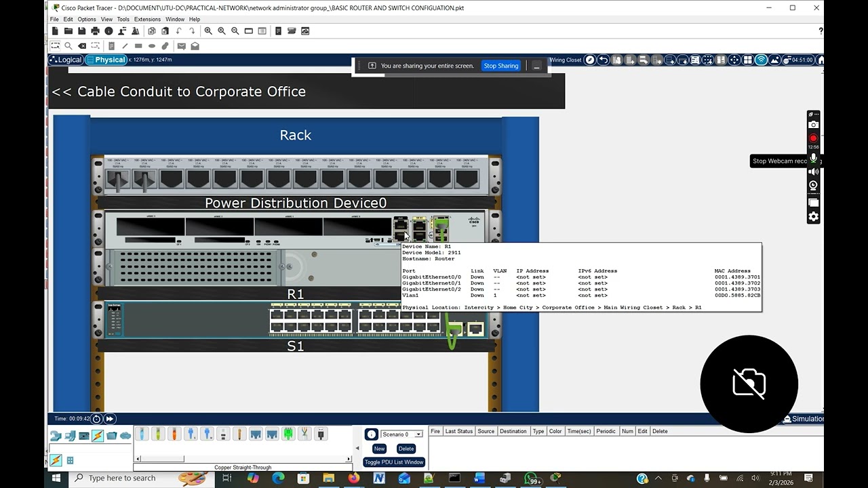Viewport: 868px width, 488px height.
Task: Click the red record button in recorder panel
Action: (813, 138)
